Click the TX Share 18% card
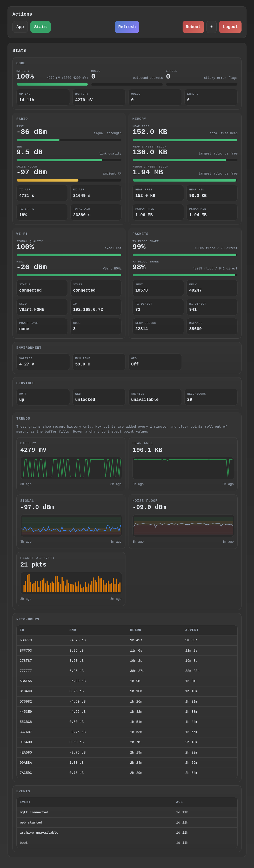Screen dimensions: 254x868 pos(42,212)
